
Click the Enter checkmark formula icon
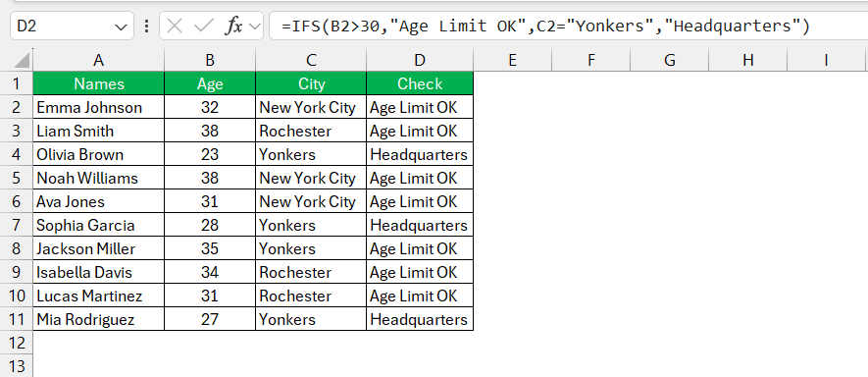point(205,27)
